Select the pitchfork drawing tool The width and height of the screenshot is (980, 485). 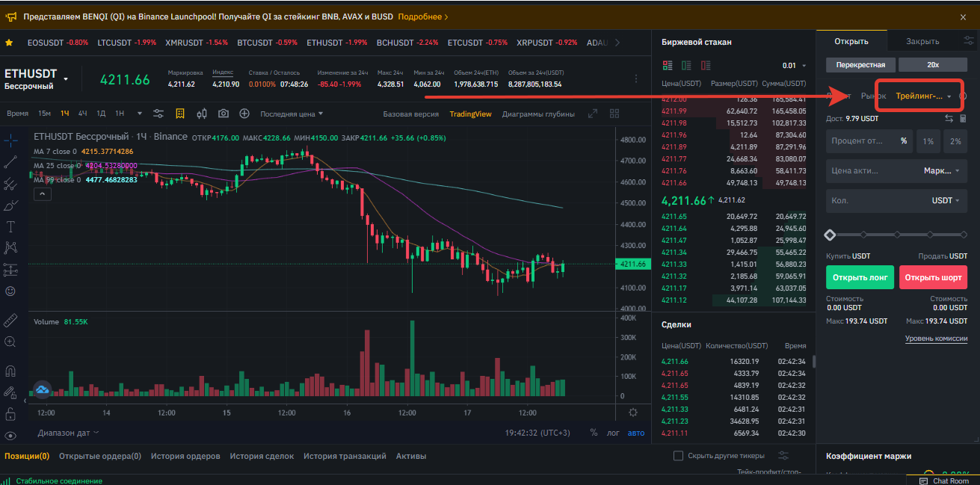pos(11,183)
